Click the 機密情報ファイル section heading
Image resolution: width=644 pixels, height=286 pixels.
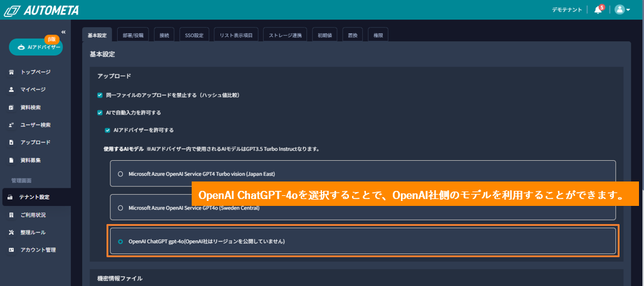click(120, 278)
